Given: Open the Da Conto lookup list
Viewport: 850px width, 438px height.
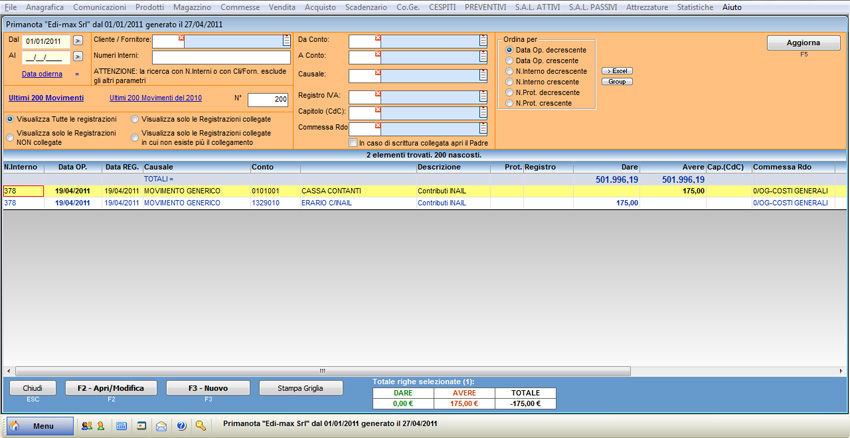Looking at the screenshot, I should pos(483,41).
